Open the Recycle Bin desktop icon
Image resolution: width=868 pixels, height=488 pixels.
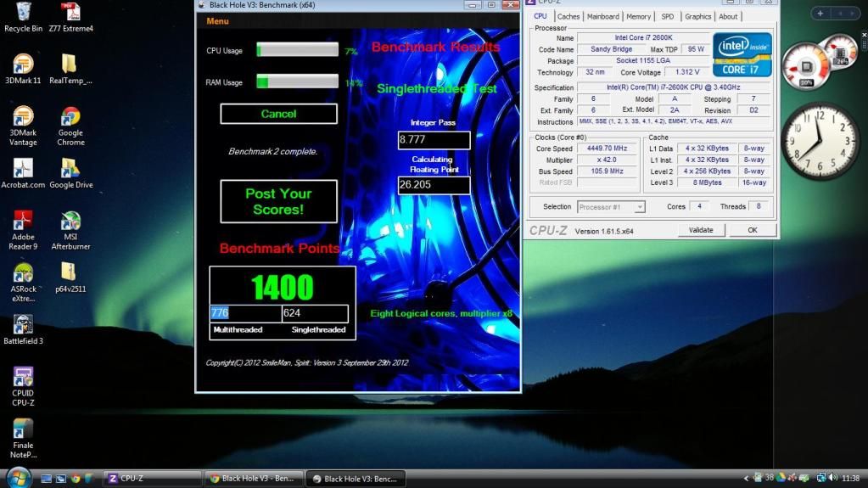pos(23,17)
